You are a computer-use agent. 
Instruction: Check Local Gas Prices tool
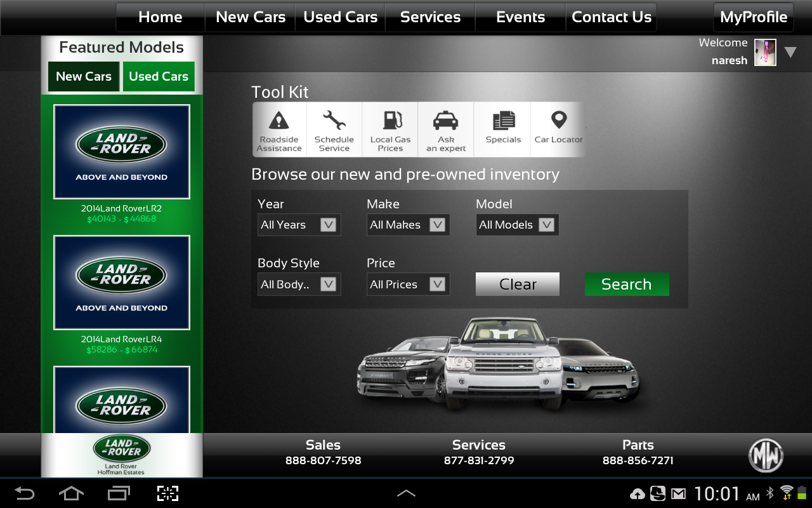click(390, 130)
